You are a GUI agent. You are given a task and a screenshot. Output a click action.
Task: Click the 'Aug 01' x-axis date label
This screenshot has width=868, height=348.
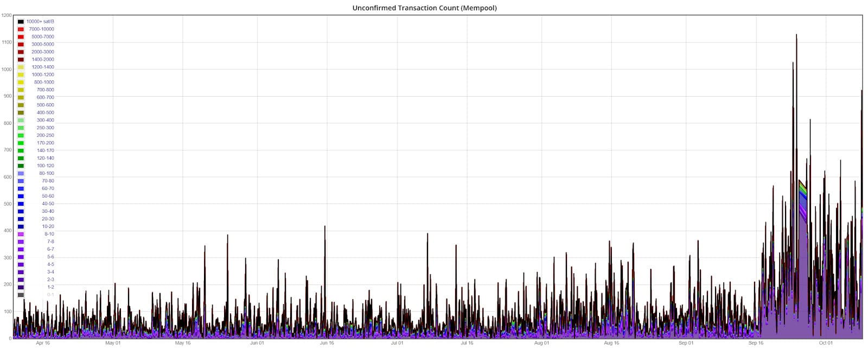click(x=541, y=343)
